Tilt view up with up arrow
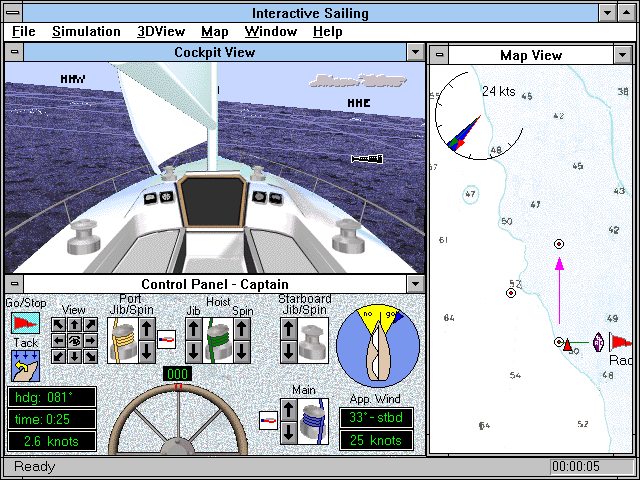Screen dimensions: 640x480 tap(74, 325)
